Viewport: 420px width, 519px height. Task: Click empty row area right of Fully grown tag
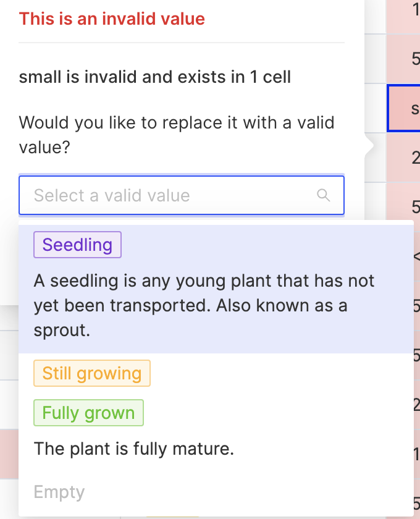278,413
